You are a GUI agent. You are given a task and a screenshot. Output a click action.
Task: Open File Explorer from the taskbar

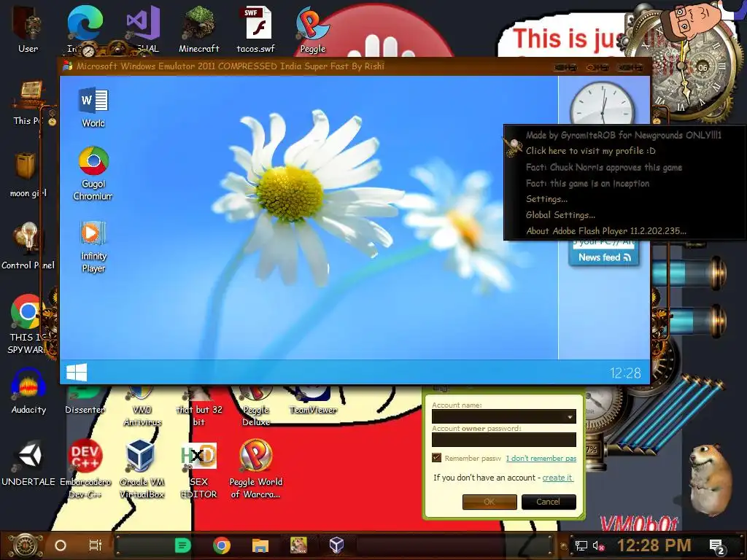[260, 545]
